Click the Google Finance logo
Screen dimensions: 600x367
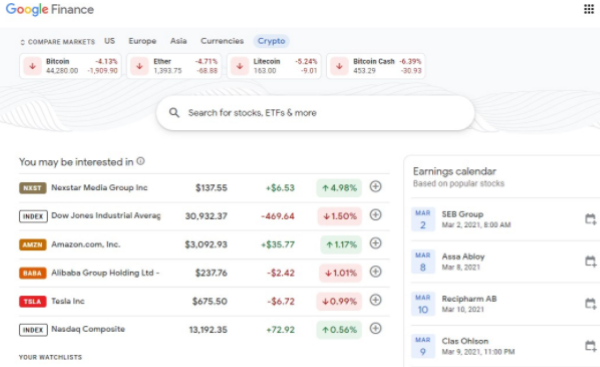50,9
